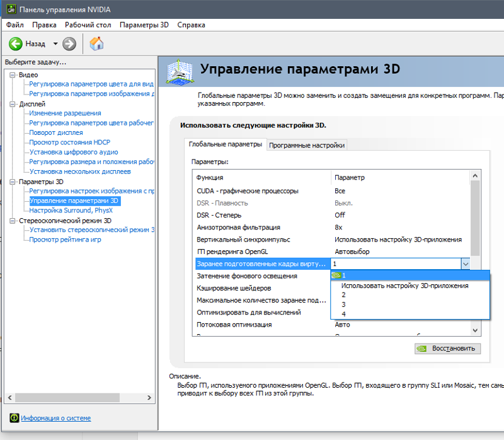Collapse the Параметры 3D tree node
Image resolution: width=504 pixels, height=440 pixels.
click(x=13, y=182)
